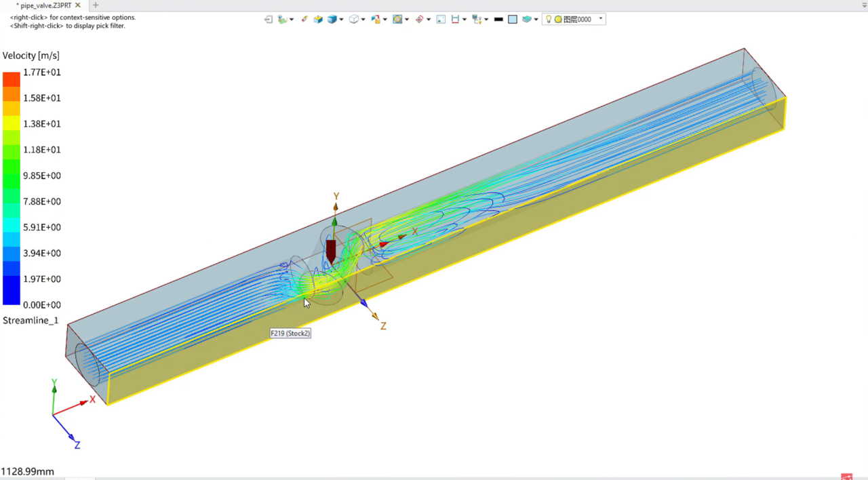Click the dark red arrow on valve
This screenshot has height=480, width=868.
click(331, 249)
